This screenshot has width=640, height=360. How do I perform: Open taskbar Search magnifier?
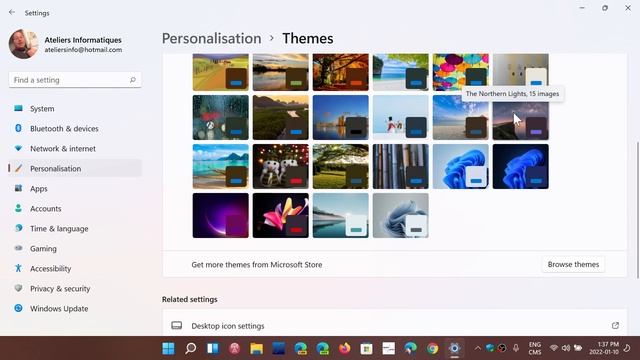[x=191, y=348]
